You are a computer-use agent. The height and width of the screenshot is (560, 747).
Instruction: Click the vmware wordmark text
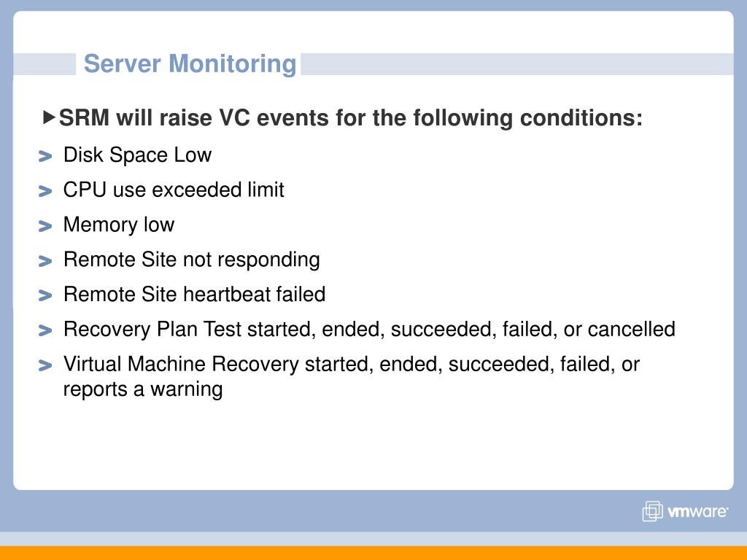click(698, 512)
